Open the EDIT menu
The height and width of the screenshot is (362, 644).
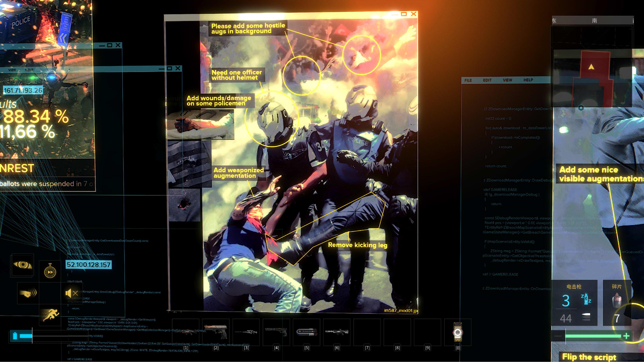487,80
